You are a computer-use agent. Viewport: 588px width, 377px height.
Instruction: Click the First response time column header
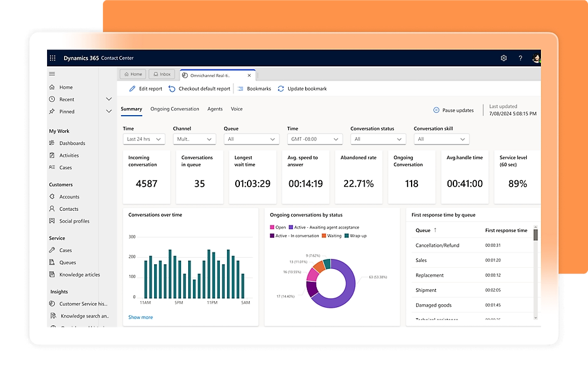point(506,230)
